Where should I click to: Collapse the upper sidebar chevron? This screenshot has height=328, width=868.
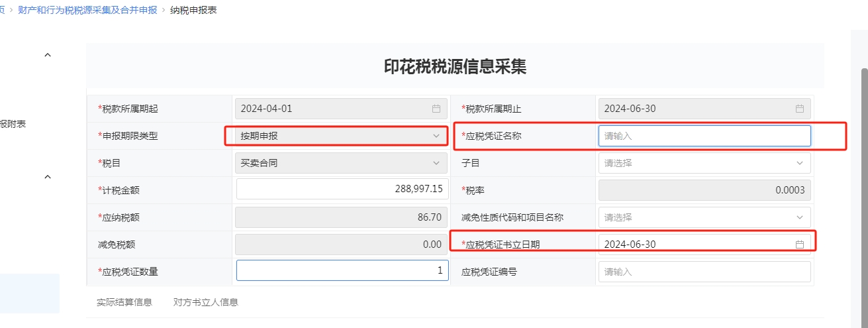coord(48,56)
